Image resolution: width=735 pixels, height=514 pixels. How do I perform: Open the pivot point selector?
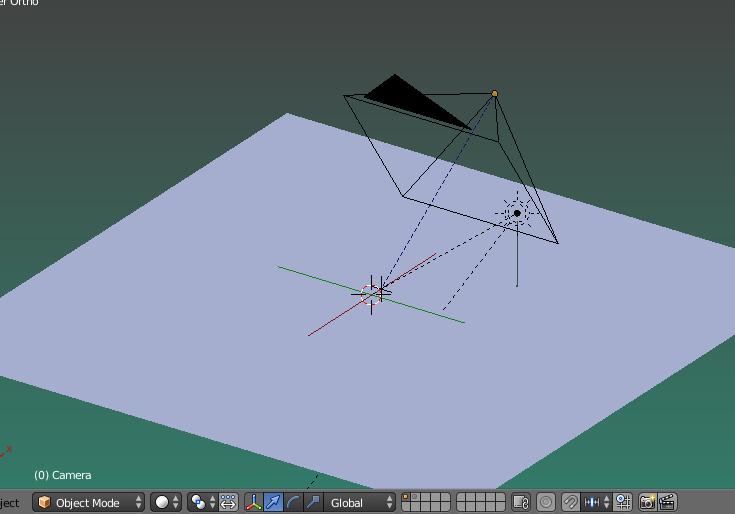[x=204, y=502]
